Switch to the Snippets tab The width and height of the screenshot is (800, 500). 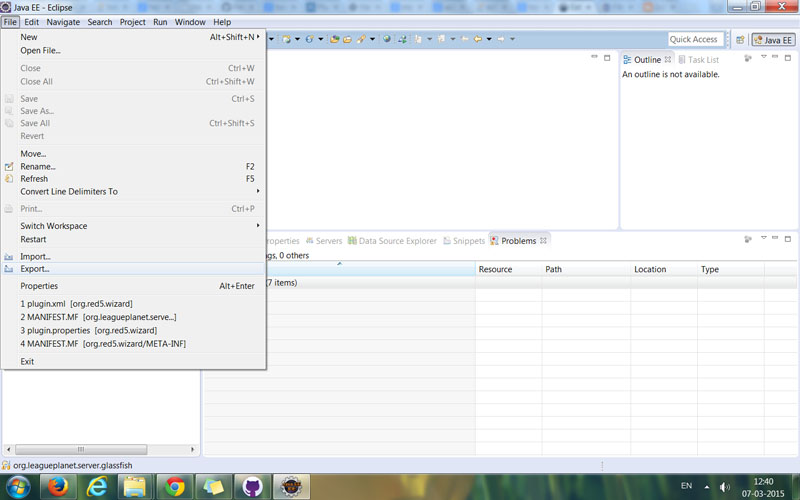point(464,241)
